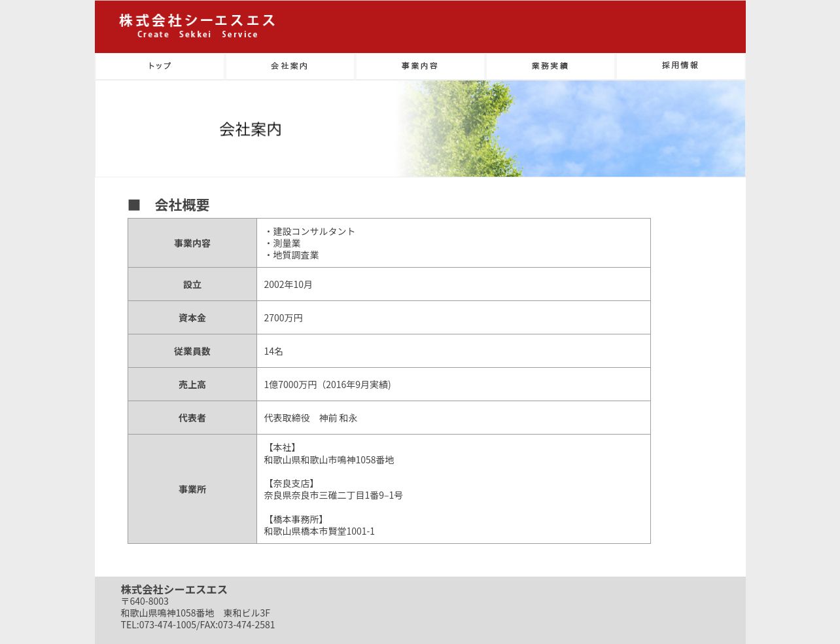
Task: Click the 1億7000万円 sales value
Action: pyautogui.click(x=328, y=384)
